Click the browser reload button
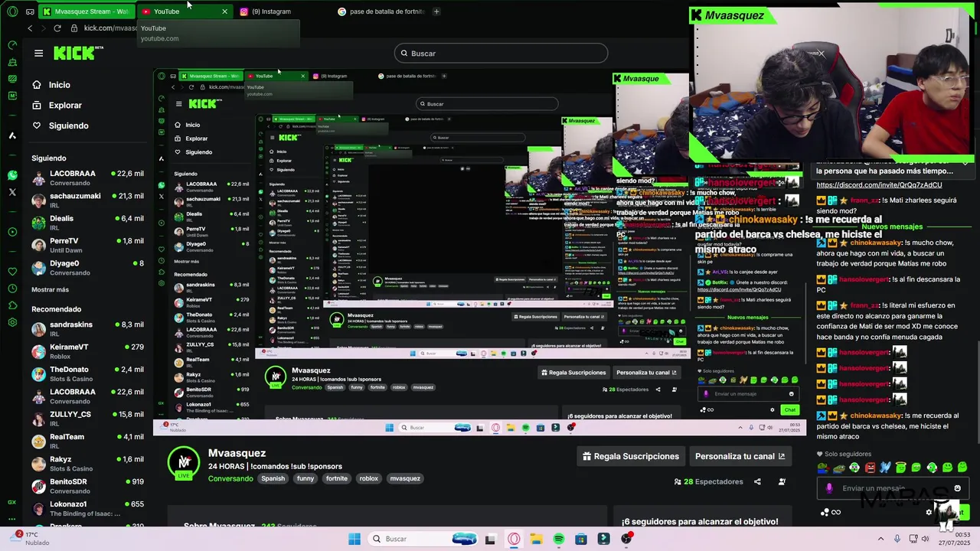Screen dimensions: 980x551 (57, 28)
